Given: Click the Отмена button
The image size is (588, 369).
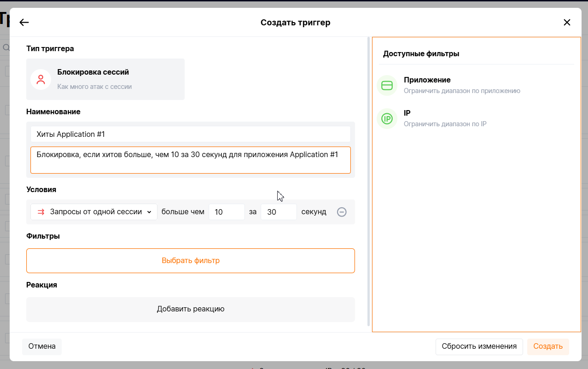Looking at the screenshot, I should tap(42, 346).
